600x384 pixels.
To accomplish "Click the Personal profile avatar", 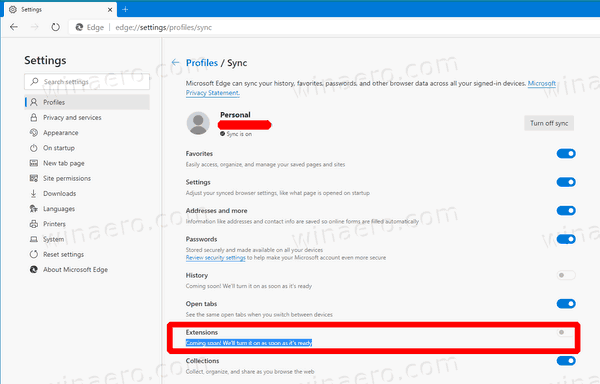I will point(198,123).
